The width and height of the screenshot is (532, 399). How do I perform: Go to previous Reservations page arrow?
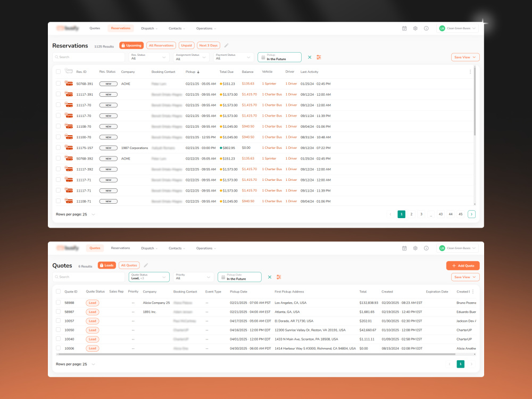[390, 214]
